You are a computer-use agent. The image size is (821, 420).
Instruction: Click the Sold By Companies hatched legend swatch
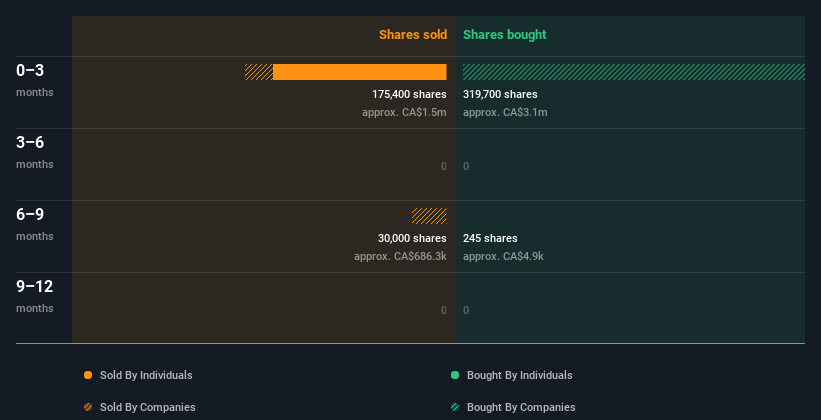pos(88,407)
